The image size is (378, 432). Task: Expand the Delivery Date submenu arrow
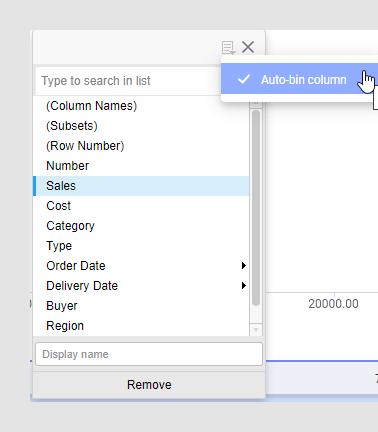244,286
